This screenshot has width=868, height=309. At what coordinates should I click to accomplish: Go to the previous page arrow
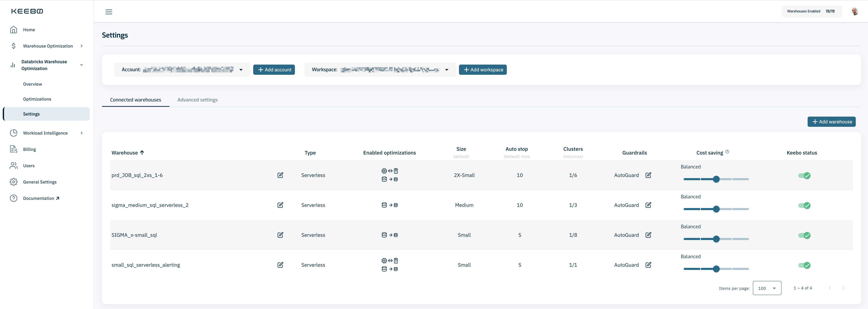(830, 288)
